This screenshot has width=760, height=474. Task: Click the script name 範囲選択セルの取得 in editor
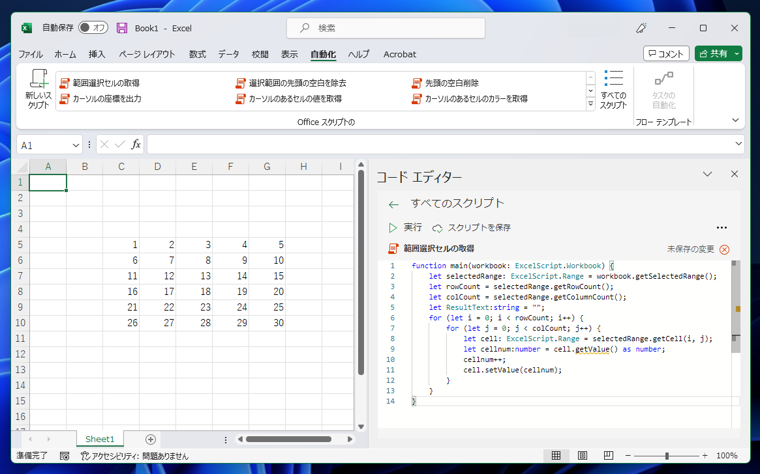[439, 249]
